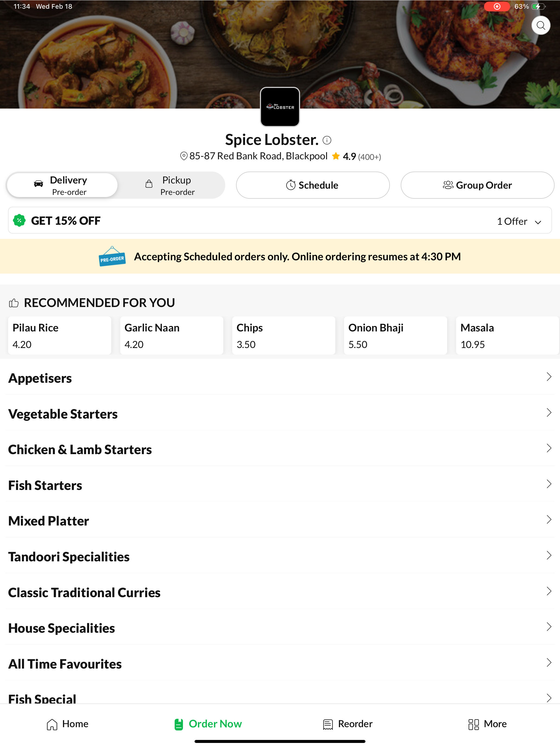Select the Garlic Naan recommended item
The width and height of the screenshot is (560, 747).
click(x=171, y=335)
